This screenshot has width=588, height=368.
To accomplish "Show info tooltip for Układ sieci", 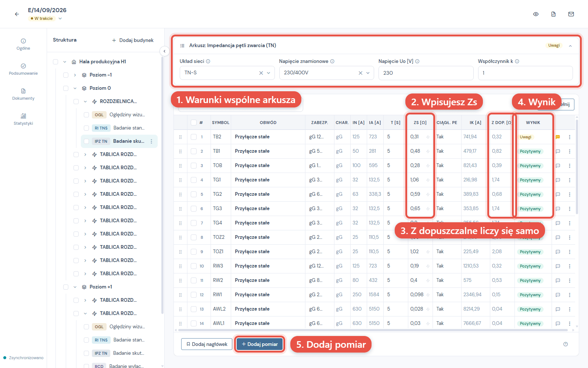I will tap(208, 61).
